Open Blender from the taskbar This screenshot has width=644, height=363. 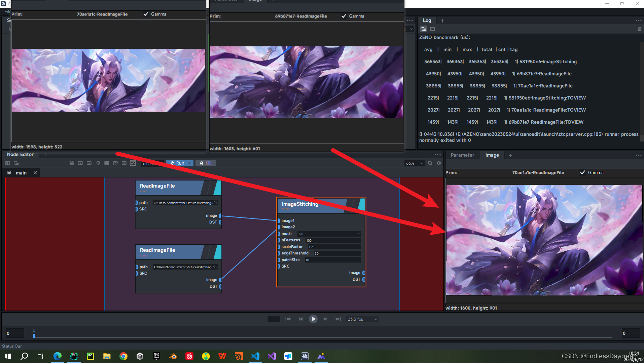tap(173, 356)
